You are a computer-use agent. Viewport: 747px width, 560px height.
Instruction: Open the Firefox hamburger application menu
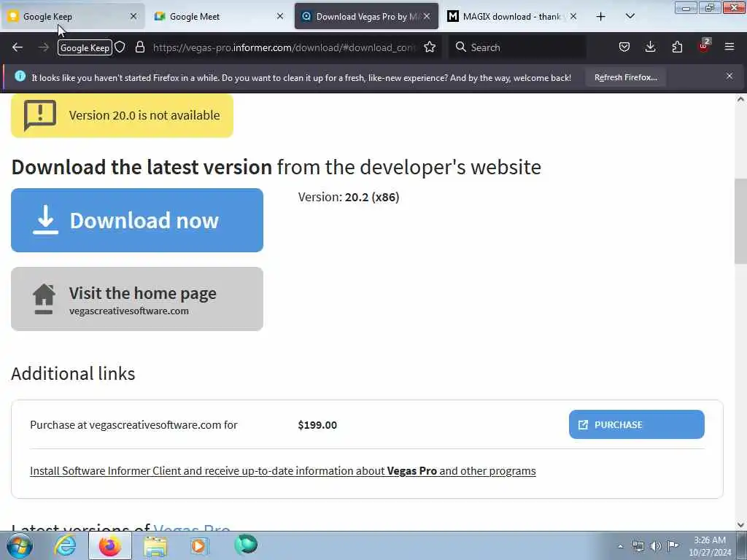click(729, 47)
